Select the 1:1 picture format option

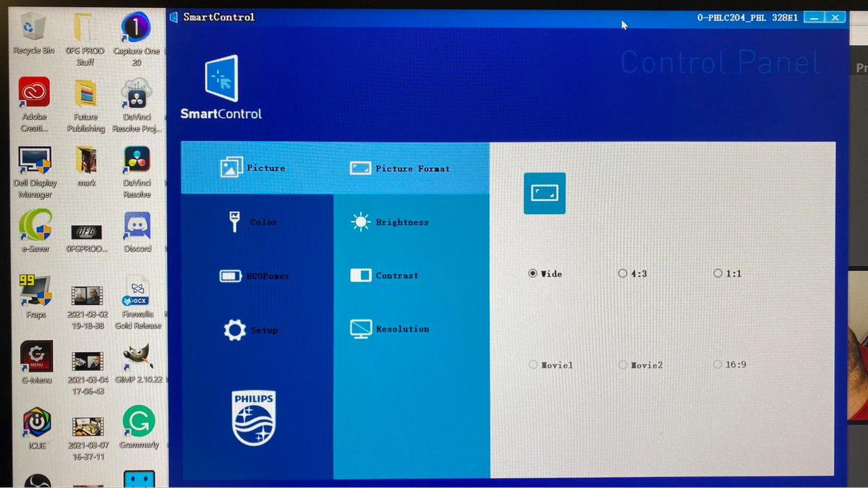[x=728, y=274]
